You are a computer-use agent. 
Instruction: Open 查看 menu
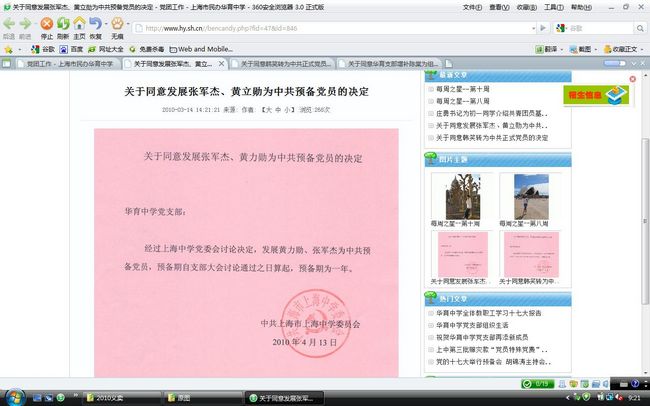pyautogui.click(x=499, y=7)
